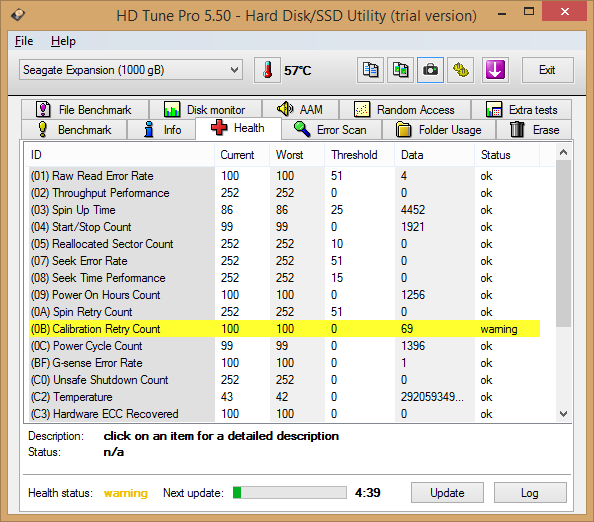
Task: Select the Reallocated Sector Count row
Action: click(284, 244)
